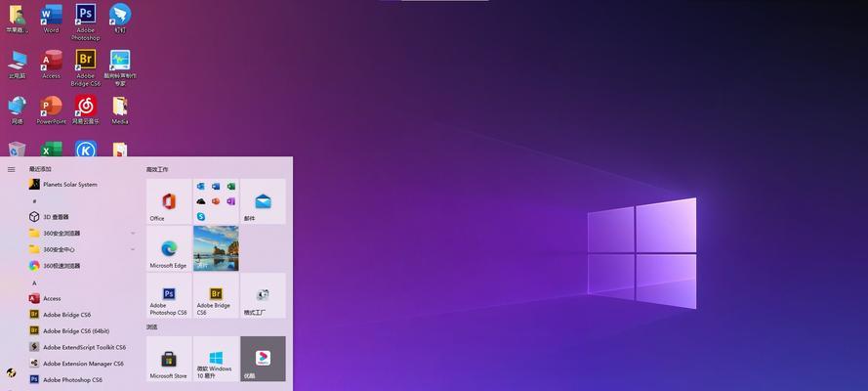This screenshot has height=391, width=868.
Task: Click the Skype icon in the folder tile
Action: 201,217
